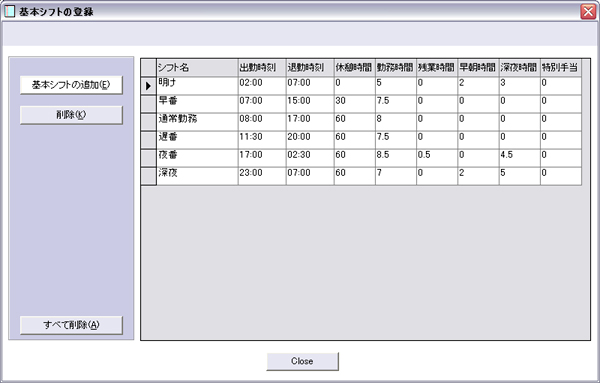Click the 02:00 start time of 明け
This screenshot has height=383, width=600.
262,86
